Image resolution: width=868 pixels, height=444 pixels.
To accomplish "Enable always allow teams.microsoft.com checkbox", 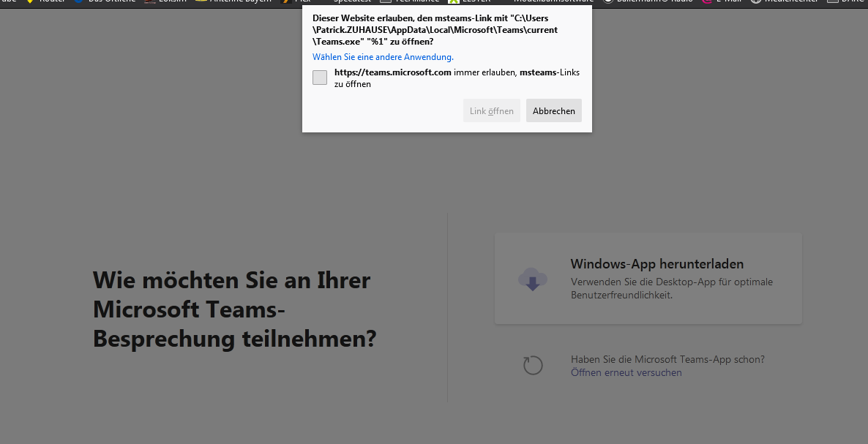I will coord(320,78).
